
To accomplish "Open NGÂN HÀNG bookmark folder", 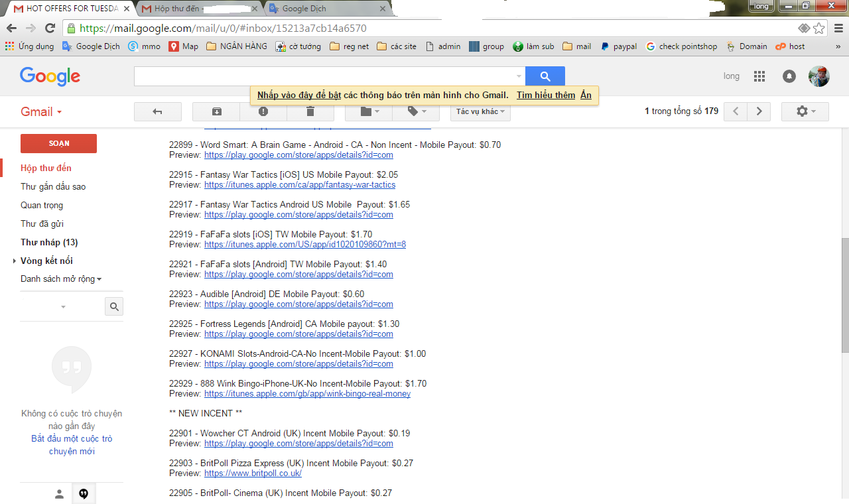I will [x=237, y=46].
